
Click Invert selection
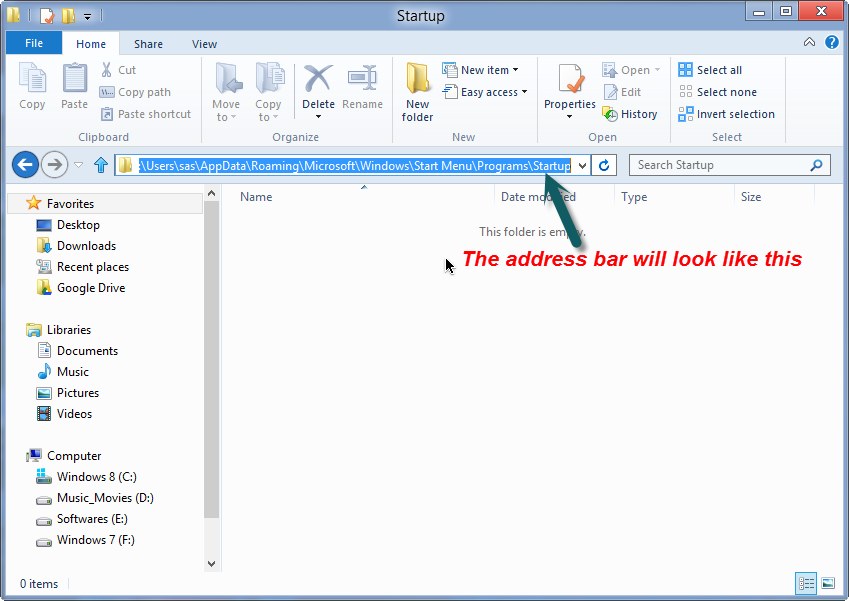[x=726, y=114]
